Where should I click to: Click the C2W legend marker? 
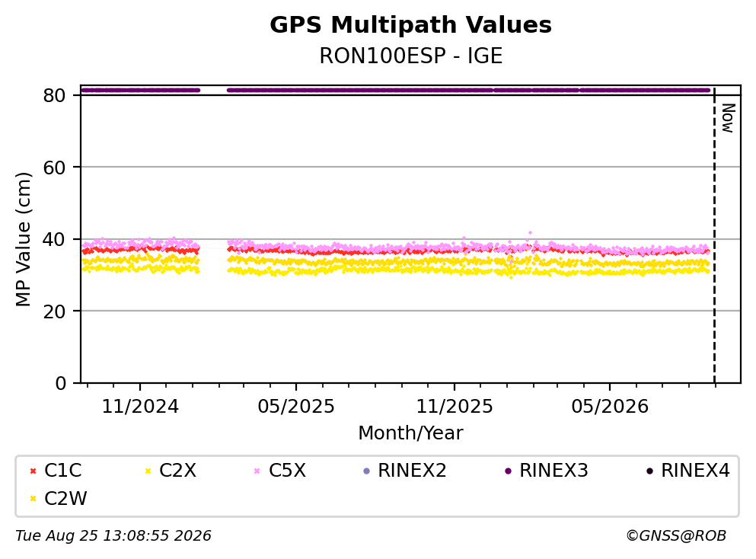click(x=33, y=499)
